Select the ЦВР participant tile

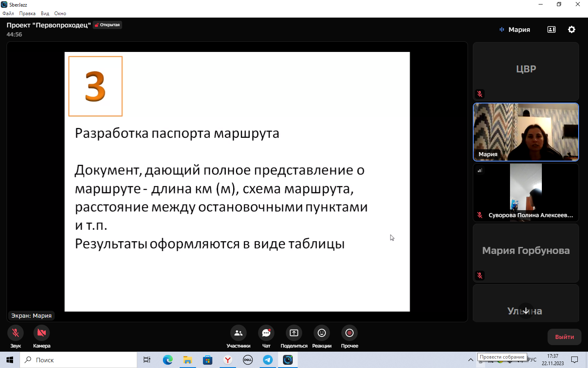[526, 71]
